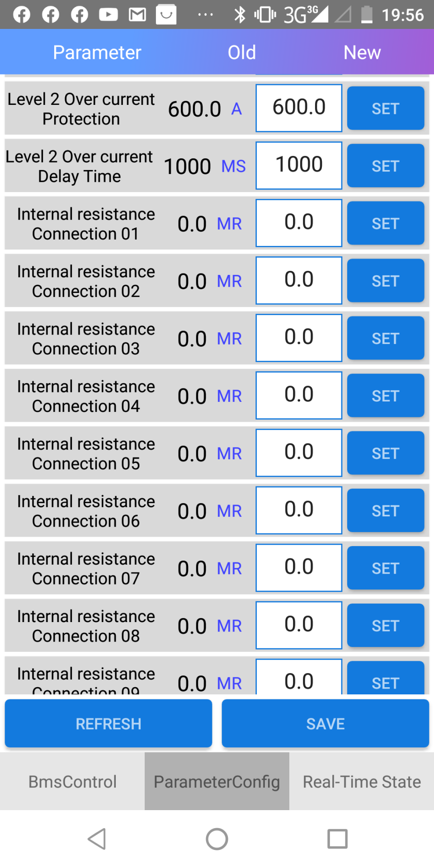Open the YouTube notification icon
The height and width of the screenshot is (868, 434).
pyautogui.click(x=108, y=15)
